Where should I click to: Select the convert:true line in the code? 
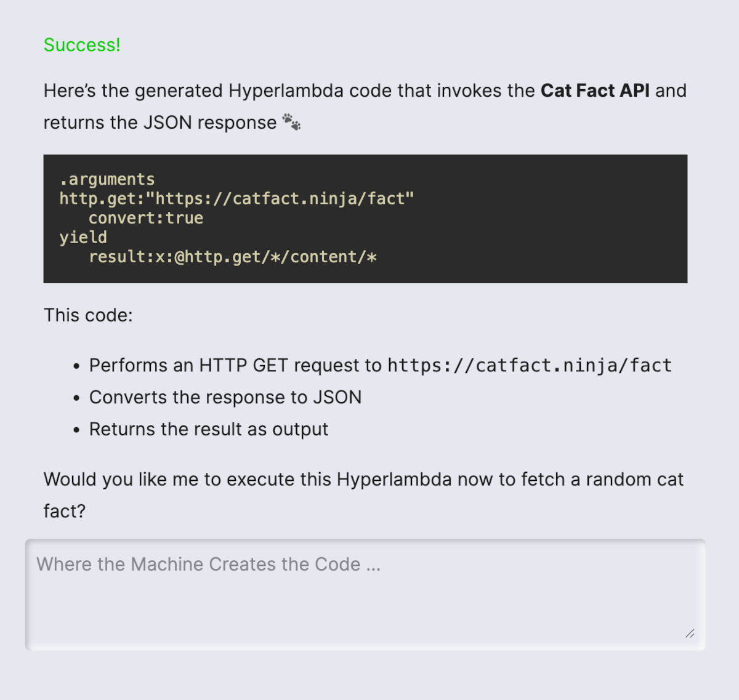[x=146, y=218]
